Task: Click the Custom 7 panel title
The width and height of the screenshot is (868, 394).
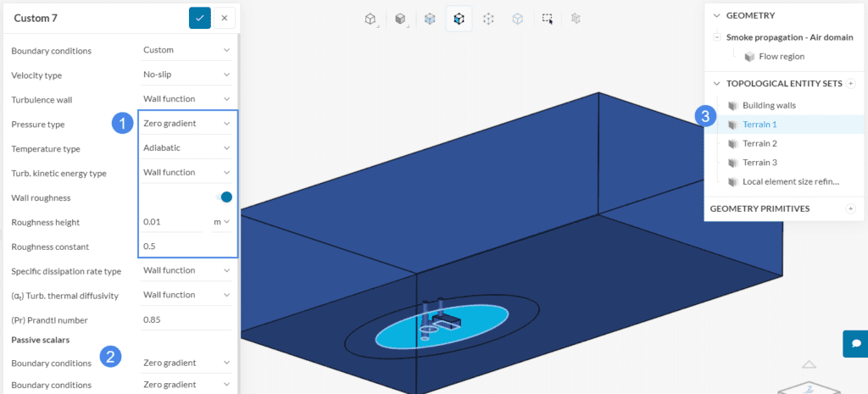Action: tap(36, 19)
